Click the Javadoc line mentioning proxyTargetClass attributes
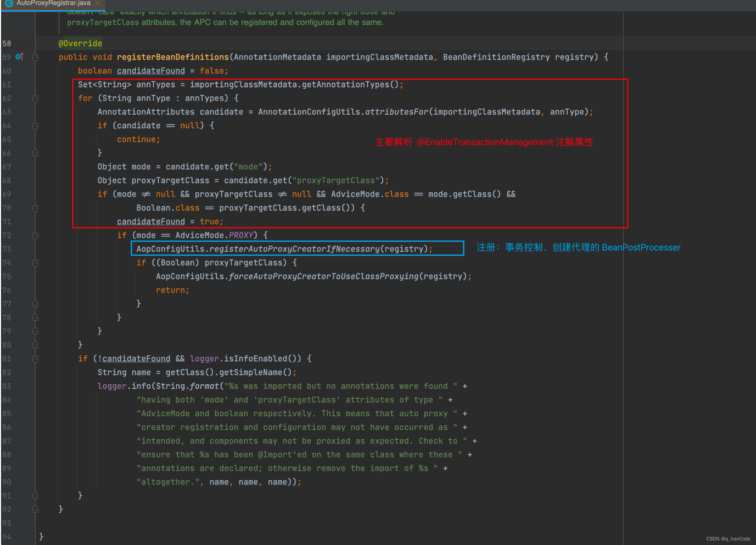Image resolution: width=756 pixels, height=545 pixels. [225, 22]
